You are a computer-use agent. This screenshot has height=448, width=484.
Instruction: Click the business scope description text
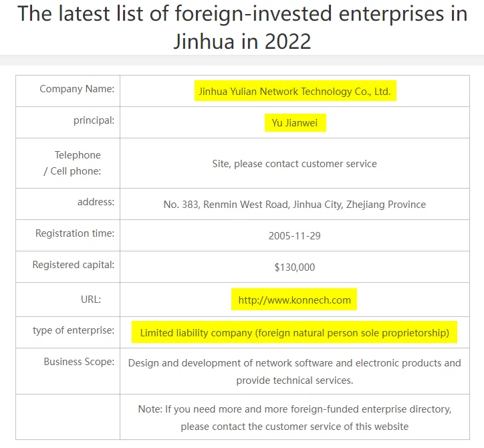click(x=294, y=371)
